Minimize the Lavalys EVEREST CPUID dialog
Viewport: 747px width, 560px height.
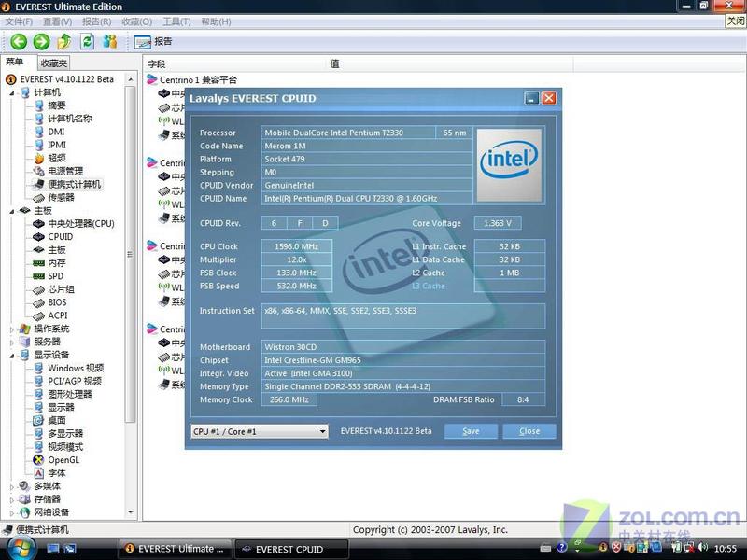tap(531, 98)
